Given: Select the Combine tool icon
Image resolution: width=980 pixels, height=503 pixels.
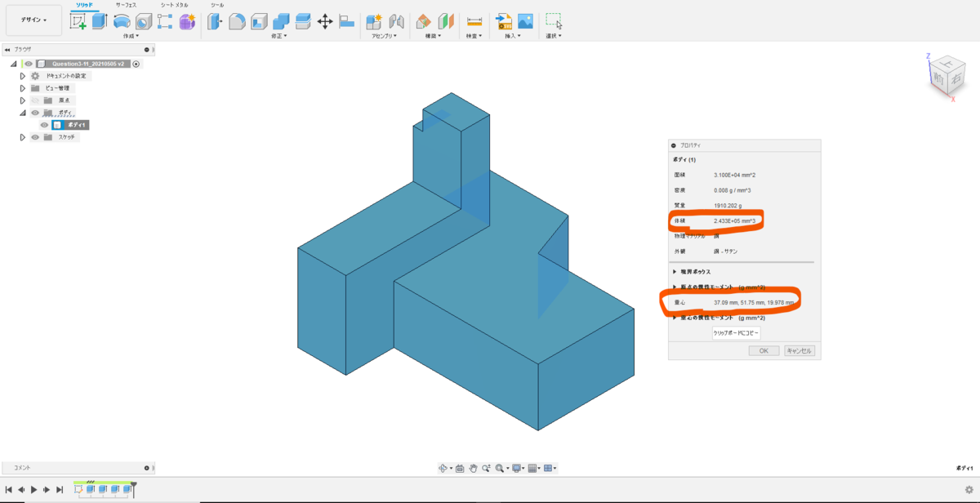Looking at the screenshot, I should click(281, 22).
